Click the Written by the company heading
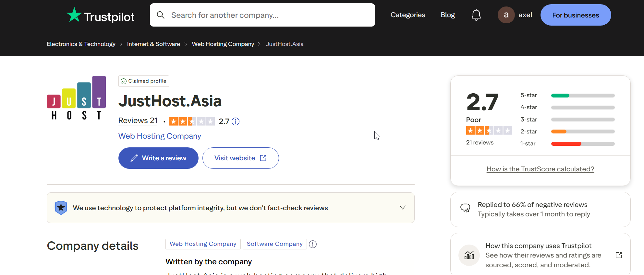 click(209, 262)
